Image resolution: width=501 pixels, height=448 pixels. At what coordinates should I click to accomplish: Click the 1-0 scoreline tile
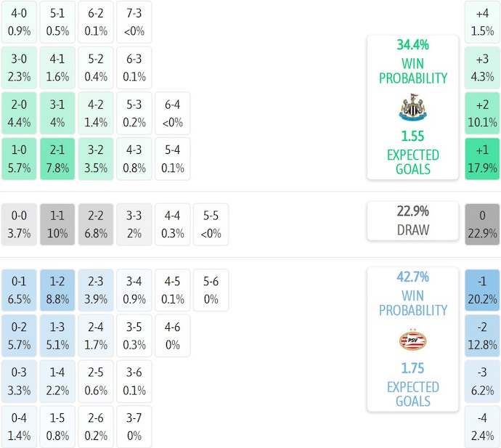(x=20, y=159)
